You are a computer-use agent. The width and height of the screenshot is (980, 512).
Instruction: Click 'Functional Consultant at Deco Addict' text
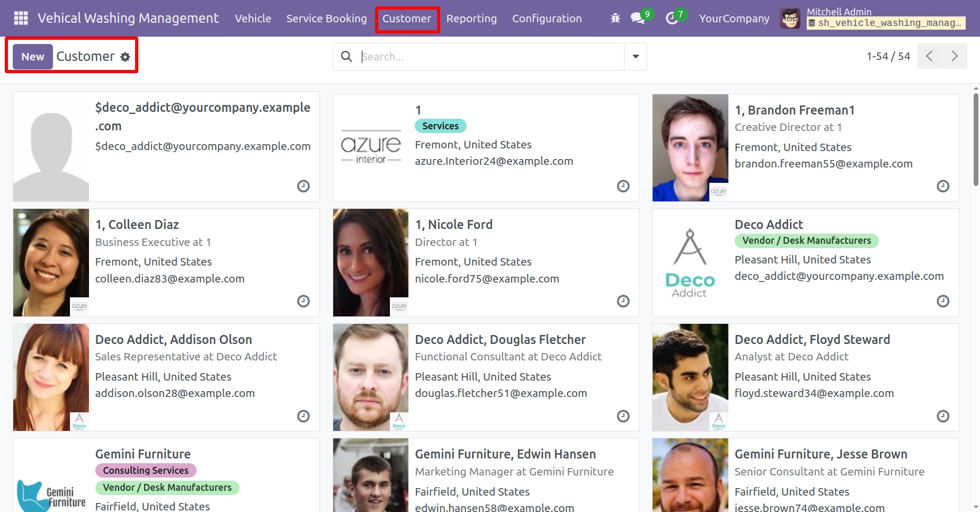click(x=508, y=357)
